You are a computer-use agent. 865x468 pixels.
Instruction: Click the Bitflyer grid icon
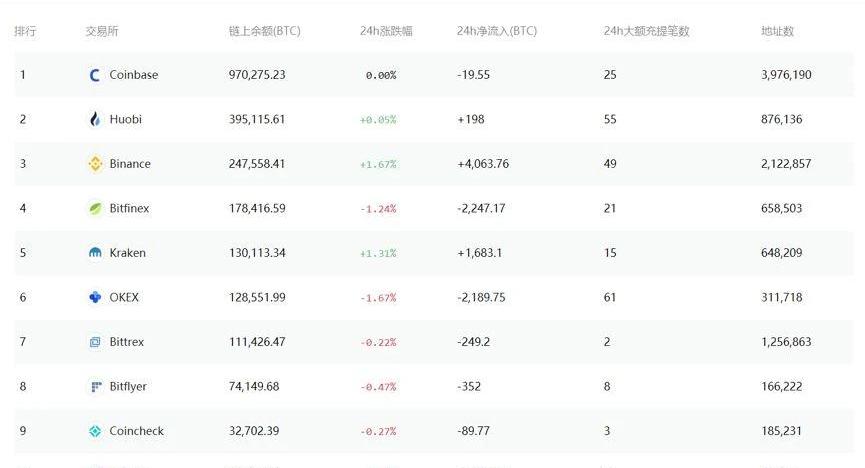[x=95, y=387]
